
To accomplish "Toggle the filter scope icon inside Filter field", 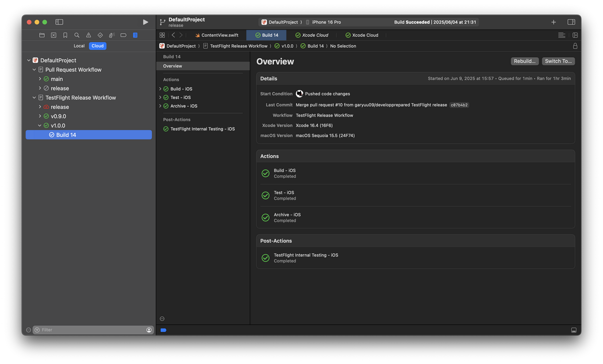I will pyautogui.click(x=37, y=330).
